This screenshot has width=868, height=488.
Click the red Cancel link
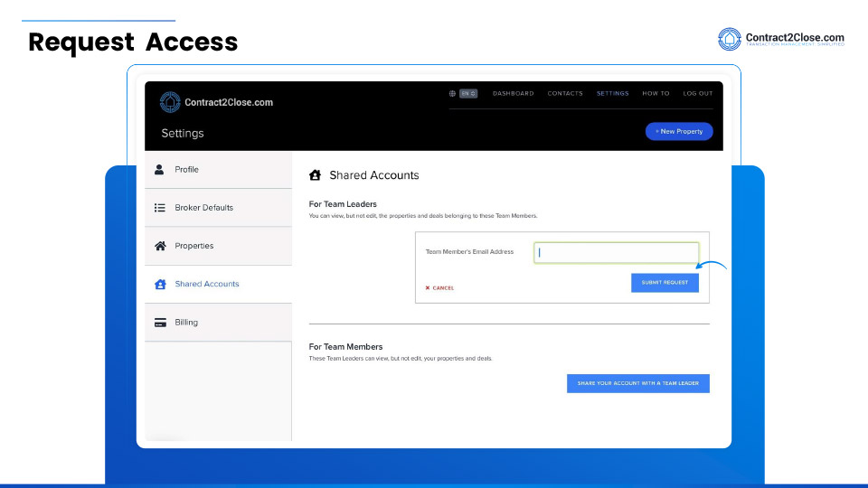440,288
